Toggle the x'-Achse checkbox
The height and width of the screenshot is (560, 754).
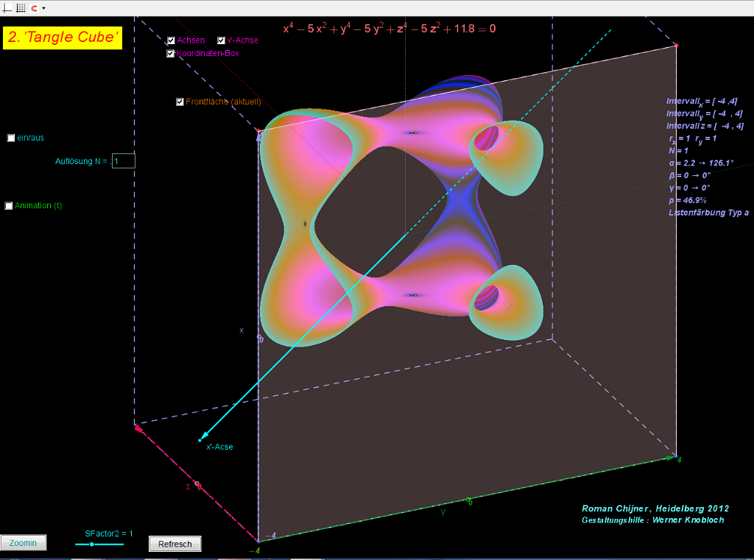[221, 40]
